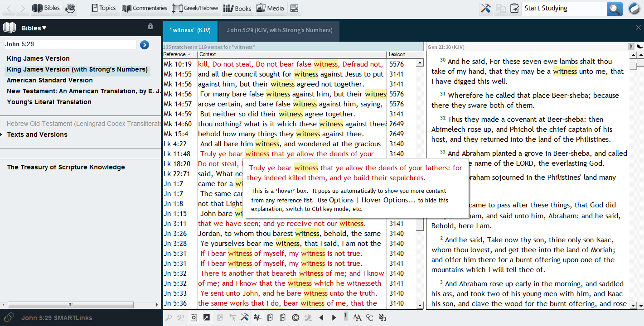Image resolution: width=644 pixels, height=326 pixels.
Task: Click the Q notepad quick search icon
Action: click(194, 318)
